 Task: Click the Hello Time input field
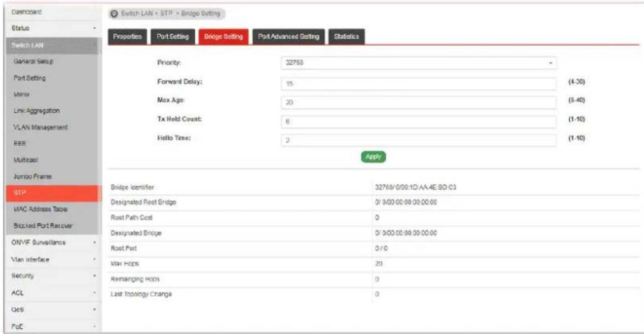click(418, 140)
